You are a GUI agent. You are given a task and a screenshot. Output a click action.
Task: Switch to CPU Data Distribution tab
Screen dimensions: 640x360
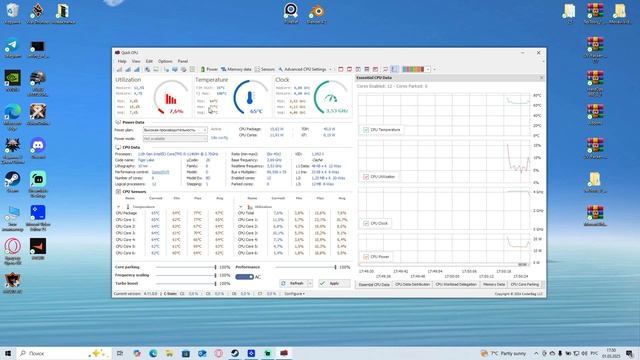pyautogui.click(x=413, y=284)
